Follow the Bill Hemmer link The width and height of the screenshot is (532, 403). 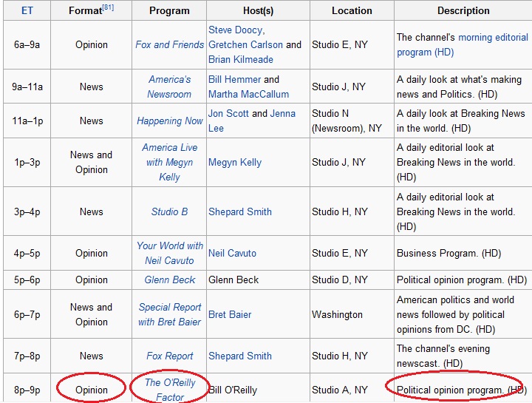pos(234,79)
